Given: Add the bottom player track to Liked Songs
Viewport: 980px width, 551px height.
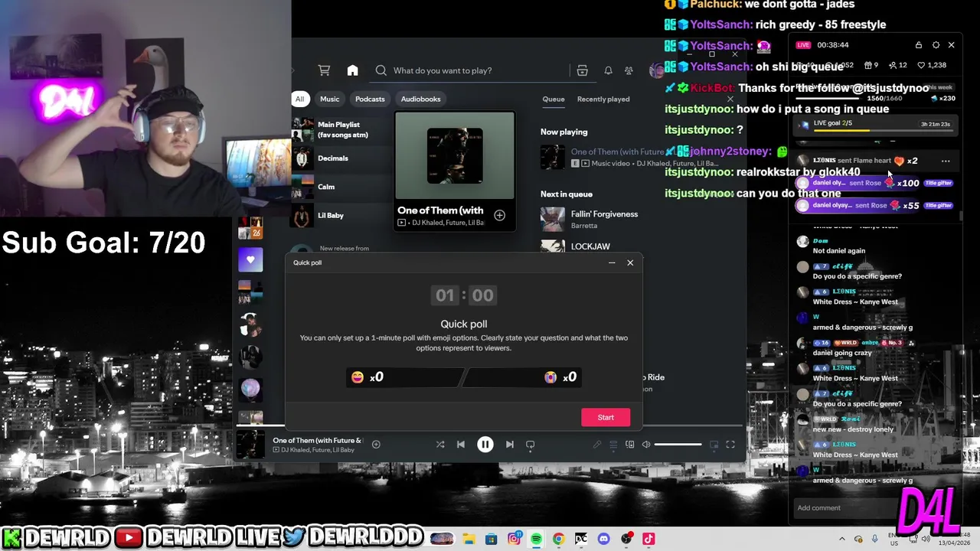Looking at the screenshot, I should [376, 444].
